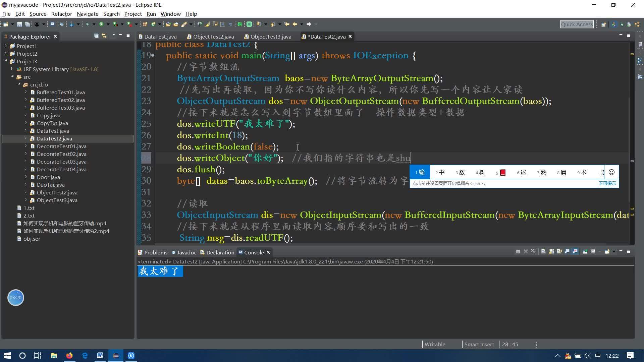Screen dimensions: 644x362
Task: Open the emoji picker in IME bar
Action: tap(611, 172)
